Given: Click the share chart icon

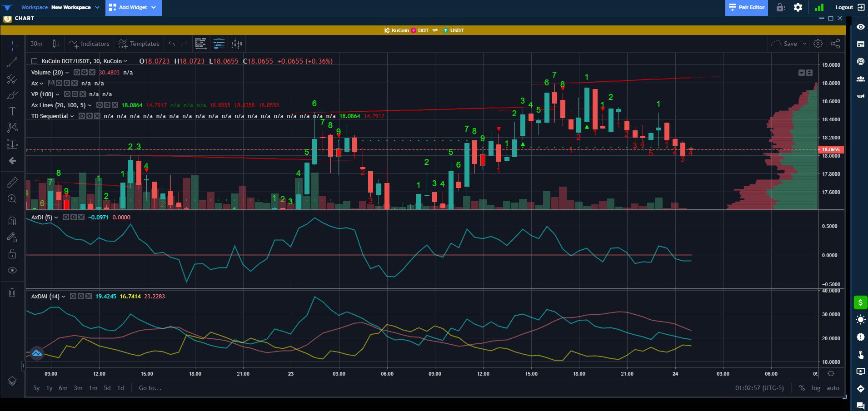Looking at the screenshot, I should 835,44.
